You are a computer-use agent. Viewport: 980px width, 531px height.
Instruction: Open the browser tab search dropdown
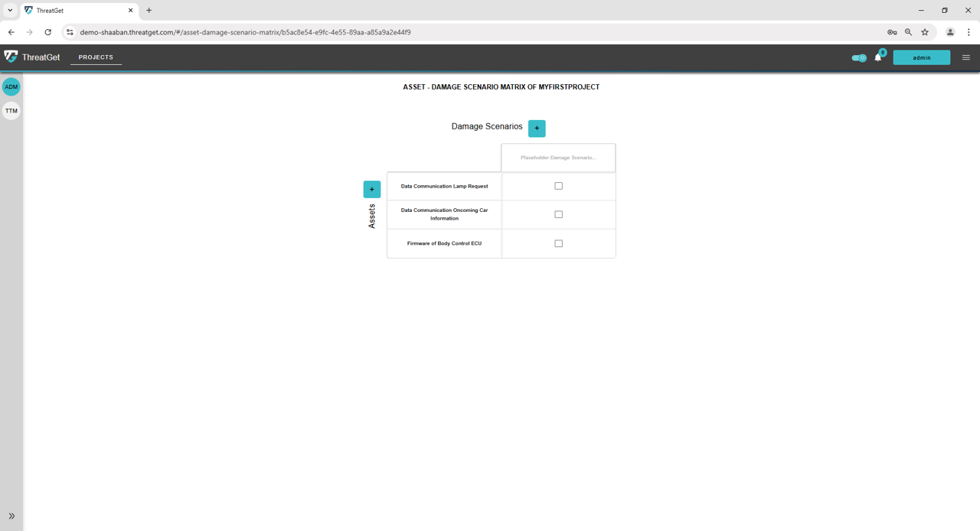pos(10,11)
